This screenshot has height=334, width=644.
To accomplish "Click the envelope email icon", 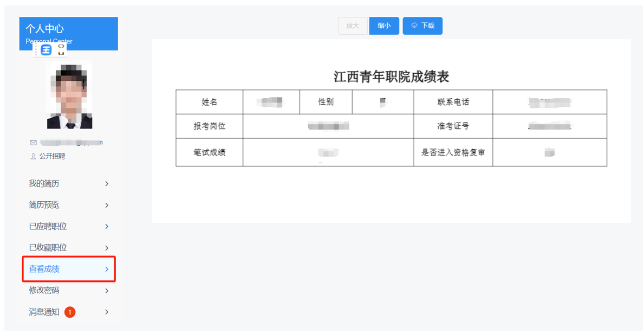I will click(33, 143).
